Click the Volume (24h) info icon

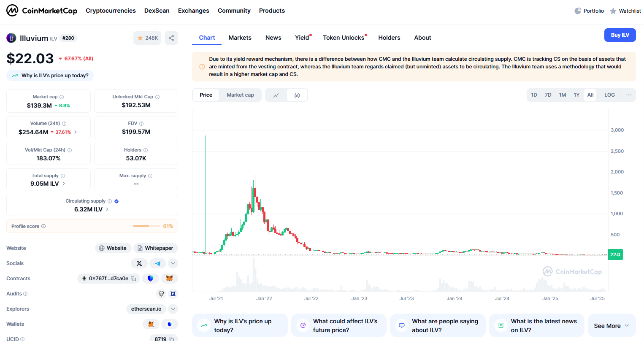click(x=64, y=124)
